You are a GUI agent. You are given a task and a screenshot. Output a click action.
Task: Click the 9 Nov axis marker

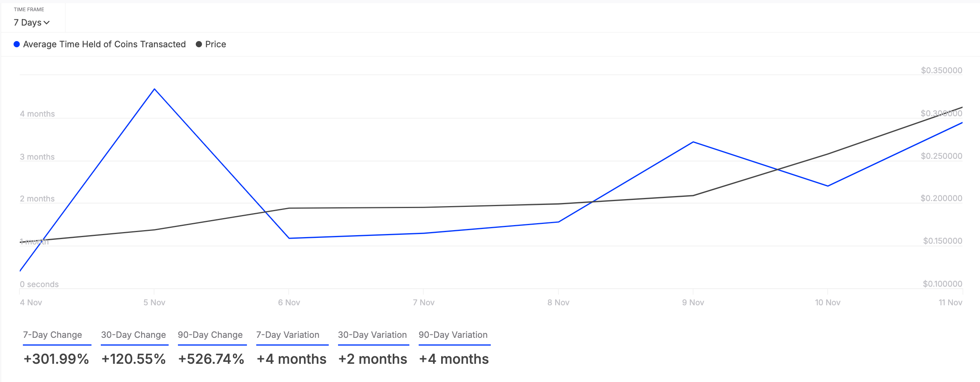pos(693,303)
